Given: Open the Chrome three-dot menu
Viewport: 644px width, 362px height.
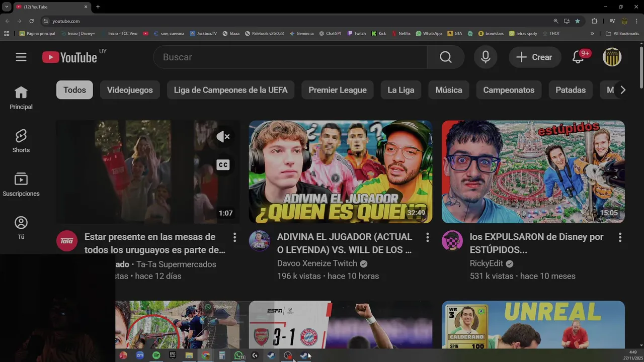Looking at the screenshot, I should point(637,21).
